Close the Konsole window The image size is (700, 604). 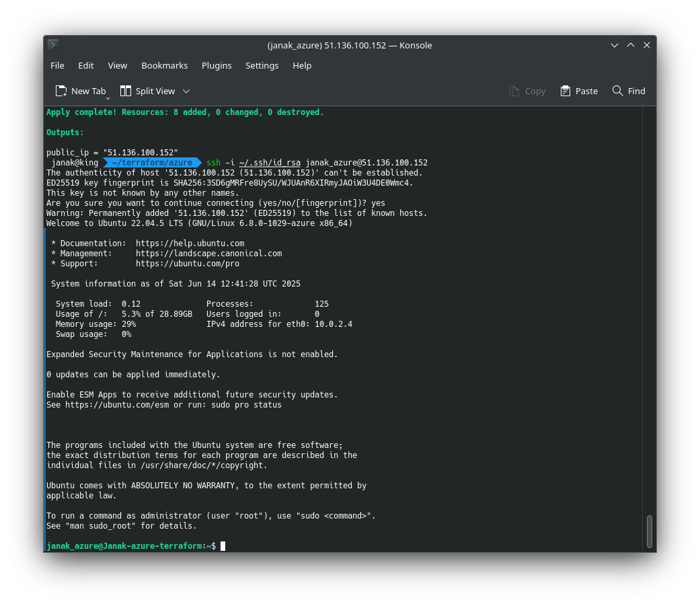click(x=647, y=45)
